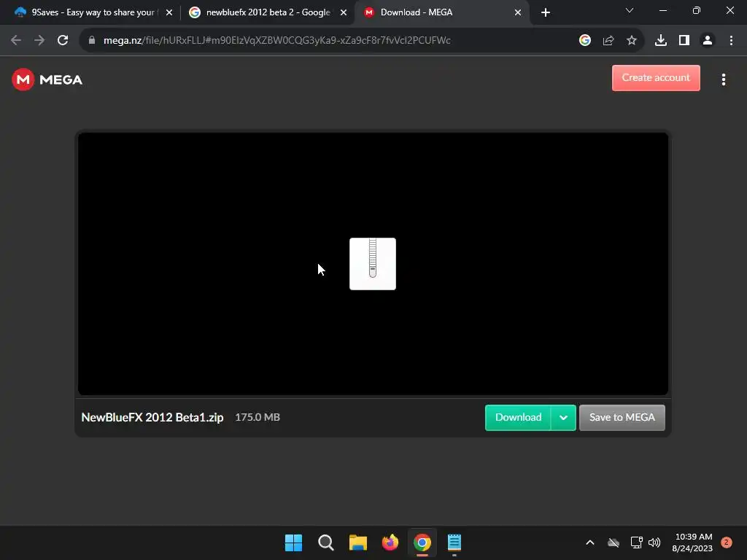Open Chrome tab search chevron
The image size is (747, 560).
tap(630, 10)
